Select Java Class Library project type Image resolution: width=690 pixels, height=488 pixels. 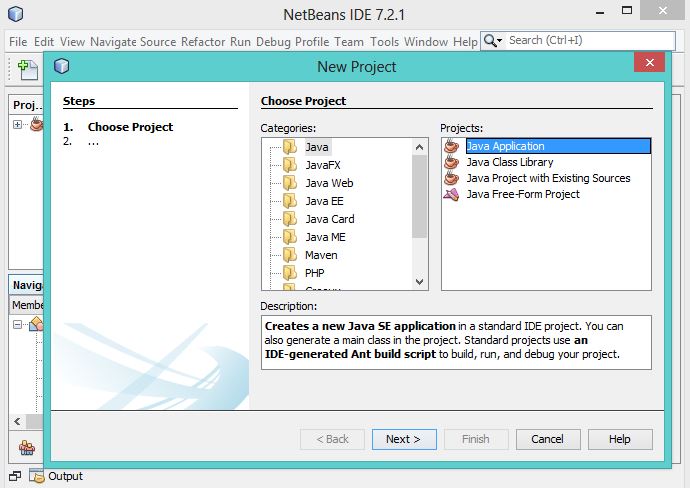point(510,162)
